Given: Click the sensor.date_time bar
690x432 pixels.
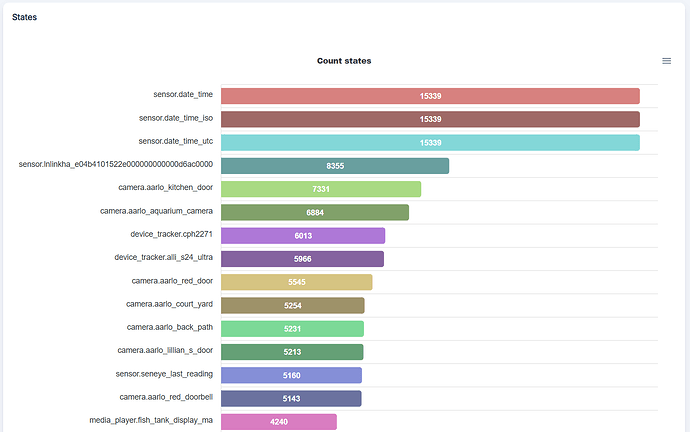Looking at the screenshot, I should click(430, 96).
